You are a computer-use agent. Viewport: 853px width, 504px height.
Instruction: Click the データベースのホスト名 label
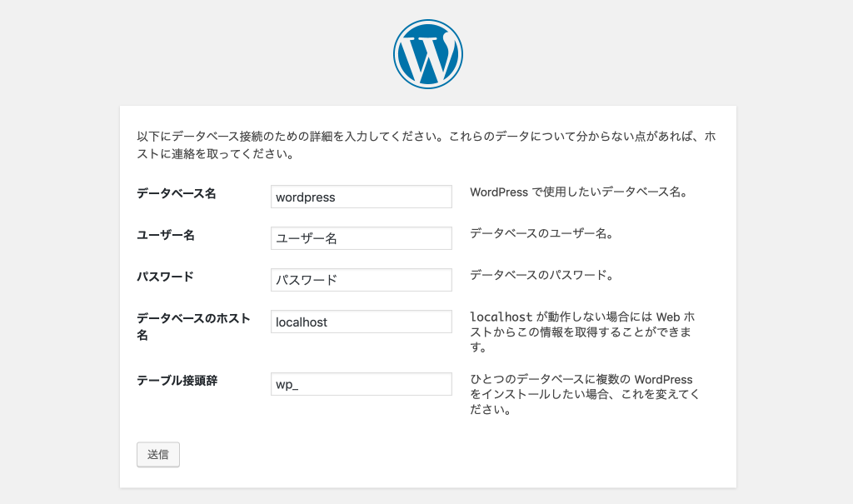point(193,327)
